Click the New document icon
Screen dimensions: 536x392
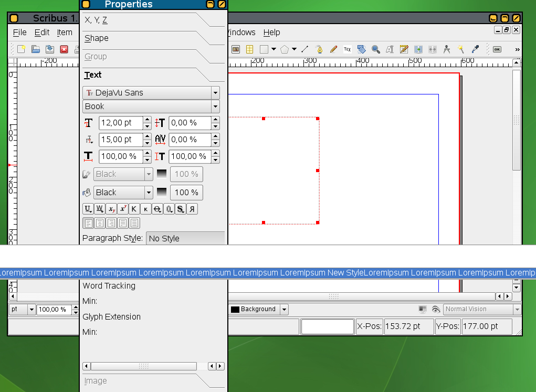[21, 49]
